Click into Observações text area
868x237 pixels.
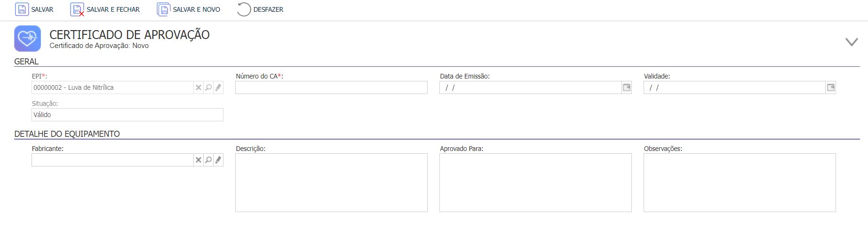740,182
